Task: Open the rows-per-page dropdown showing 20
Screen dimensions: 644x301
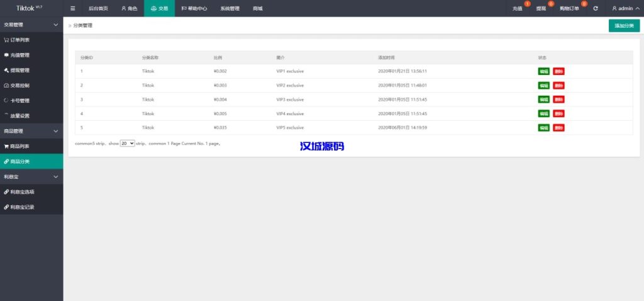Action: pos(128,144)
